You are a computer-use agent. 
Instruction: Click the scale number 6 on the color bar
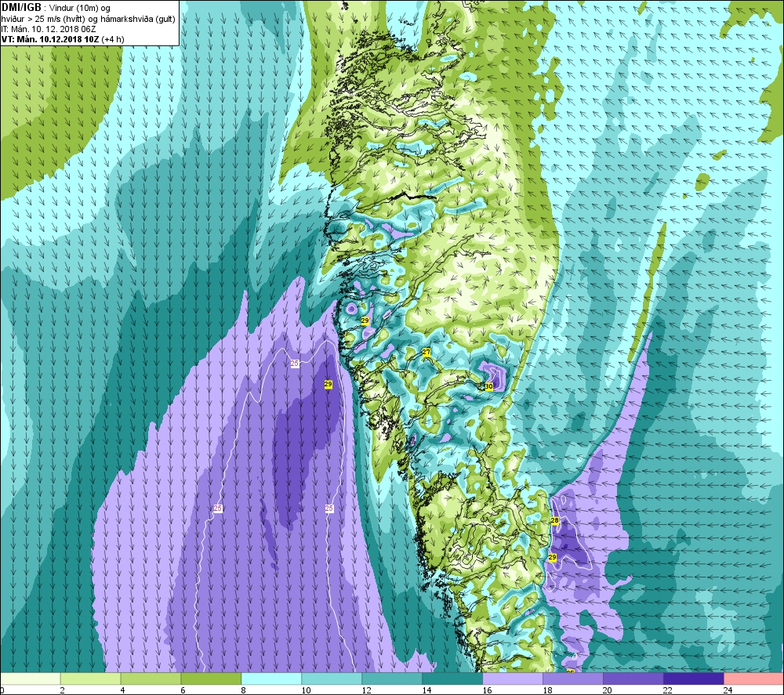click(183, 690)
